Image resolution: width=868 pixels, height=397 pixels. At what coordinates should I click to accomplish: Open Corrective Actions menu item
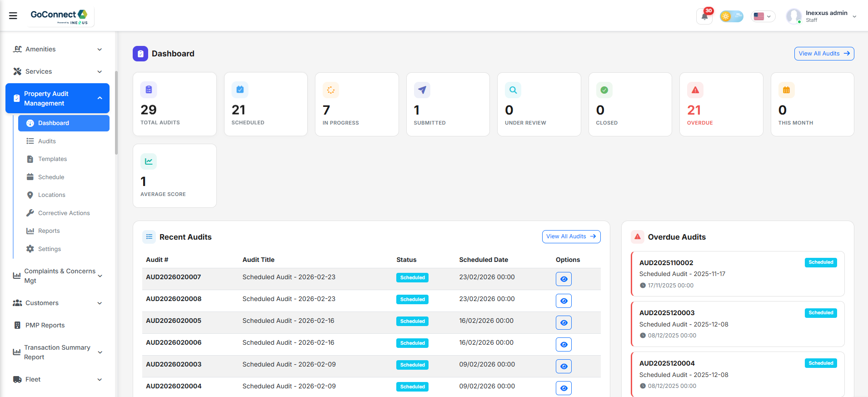coord(64,213)
